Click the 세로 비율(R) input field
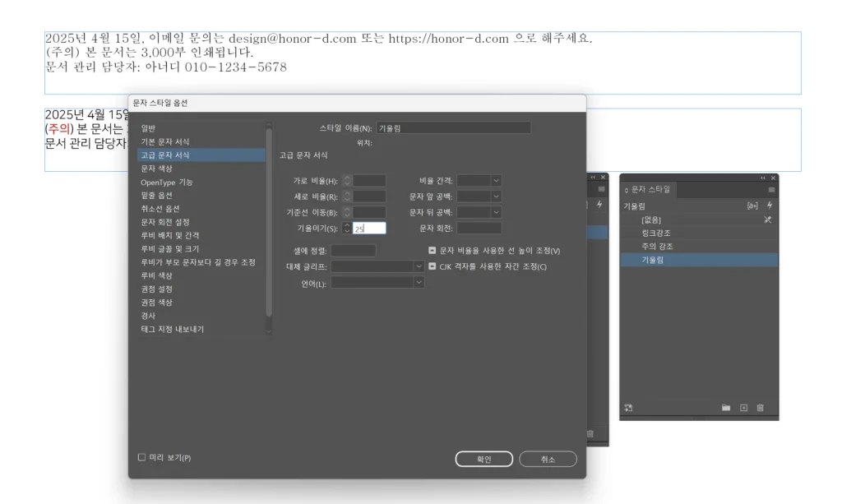Viewport: 842px width, 504px height. [x=369, y=197]
